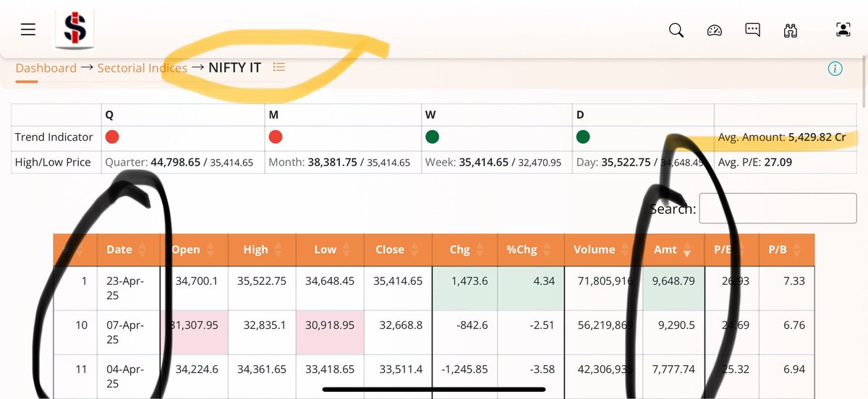Image resolution: width=868 pixels, height=399 pixels.
Task: Sort table by %Chg column
Action: pos(531,249)
